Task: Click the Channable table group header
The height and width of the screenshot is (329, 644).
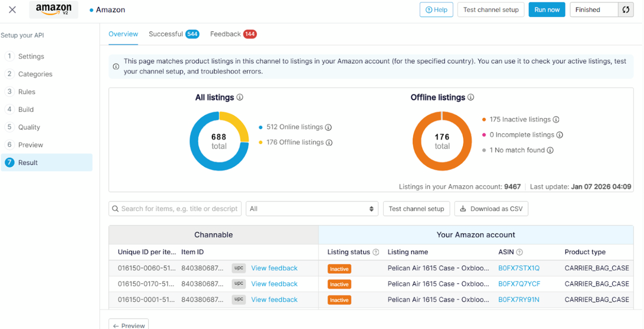Action: pos(214,235)
